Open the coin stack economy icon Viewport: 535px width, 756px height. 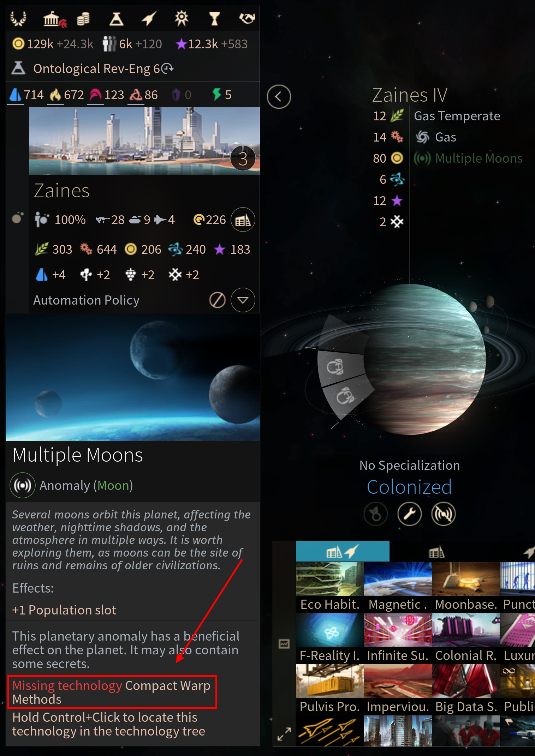click(x=83, y=19)
